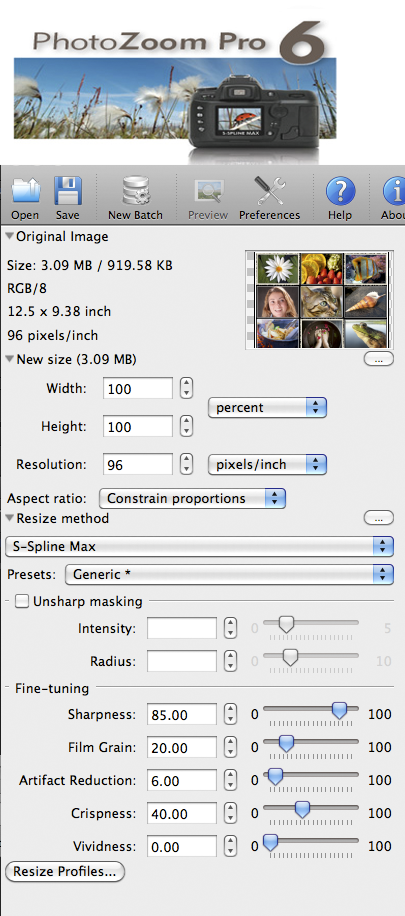
Task: Click the Resolution stepper arrows
Action: click(186, 464)
